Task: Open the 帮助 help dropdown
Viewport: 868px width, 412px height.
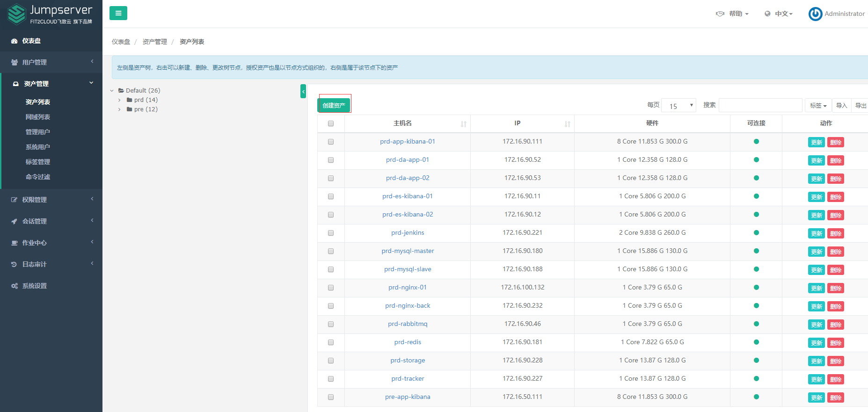Action: pyautogui.click(x=732, y=14)
